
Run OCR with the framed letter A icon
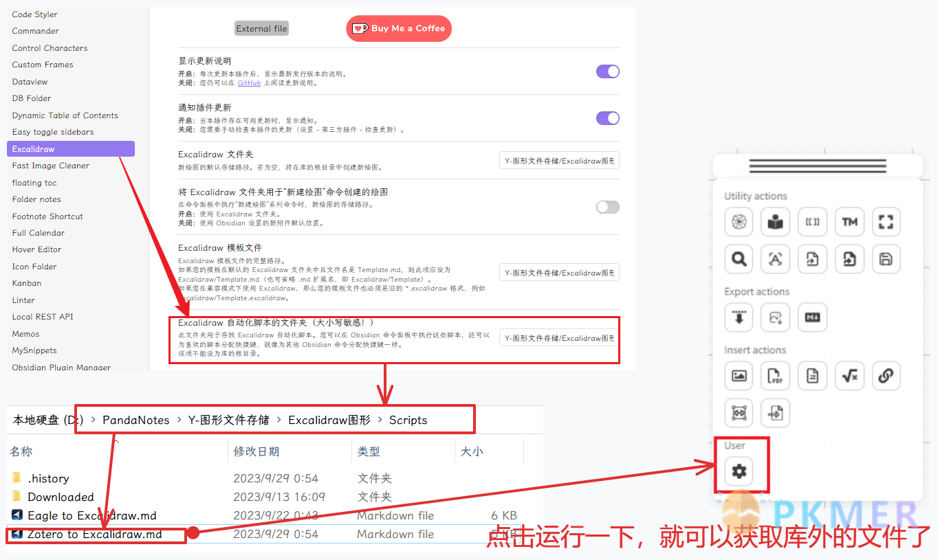[776, 259]
